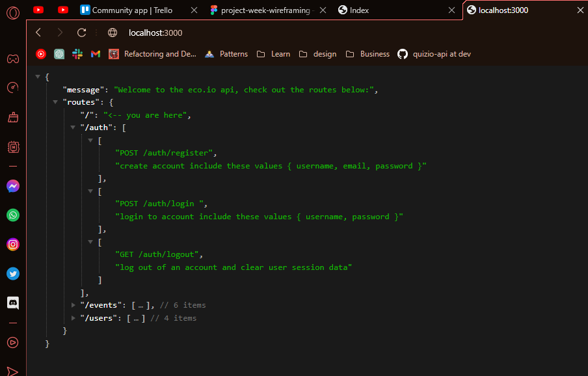
Task: Click the localhost:3000 address bar
Action: tap(155, 33)
